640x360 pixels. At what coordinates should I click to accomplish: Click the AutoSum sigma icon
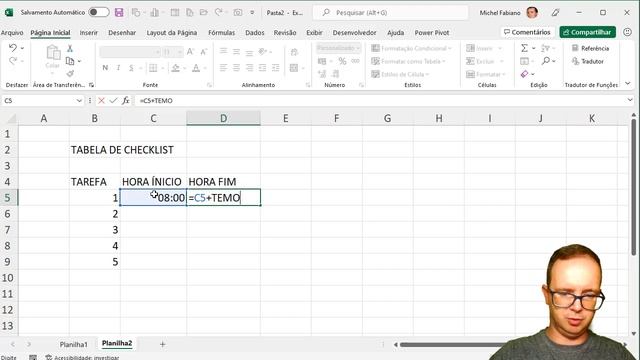[x=524, y=48]
